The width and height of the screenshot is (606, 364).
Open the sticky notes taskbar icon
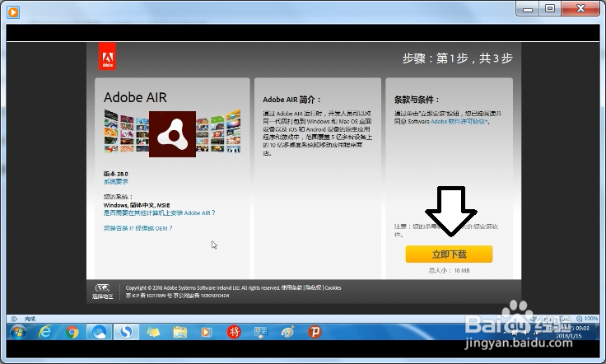click(153, 332)
